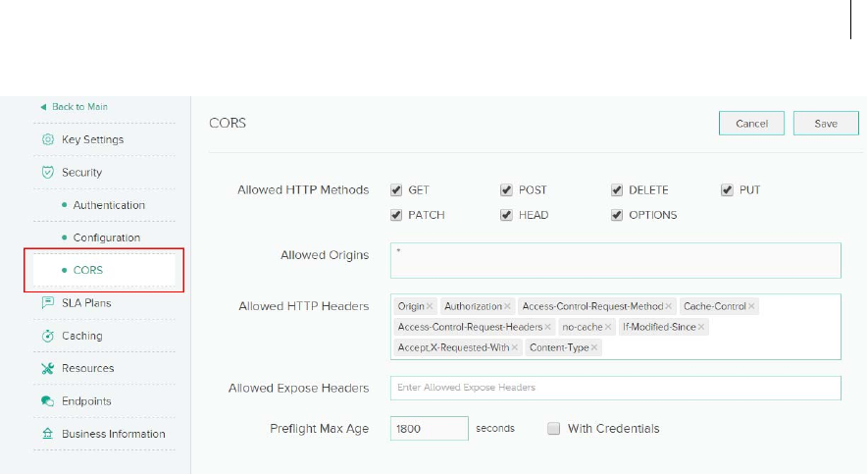Open the Configuration submenu item
Image resolution: width=868 pixels, height=474 pixels.
(x=106, y=237)
